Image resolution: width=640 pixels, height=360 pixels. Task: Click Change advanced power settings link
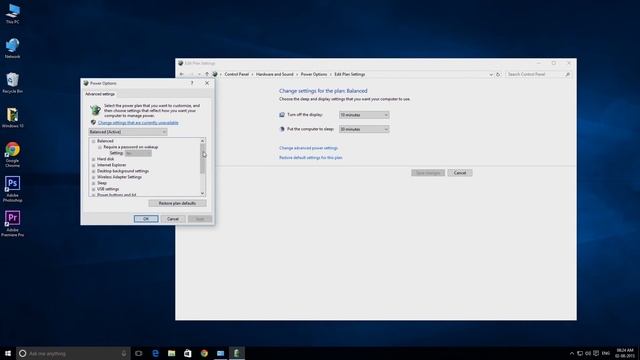[309, 148]
